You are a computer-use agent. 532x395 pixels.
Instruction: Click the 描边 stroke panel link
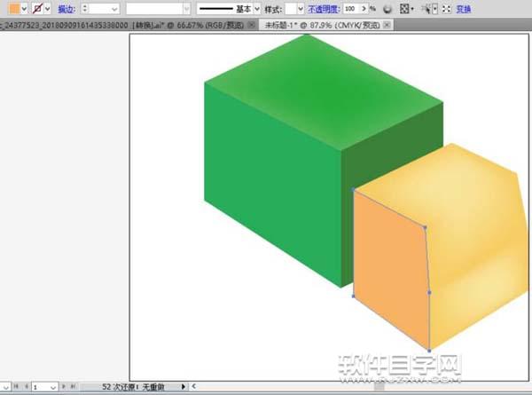(x=66, y=9)
